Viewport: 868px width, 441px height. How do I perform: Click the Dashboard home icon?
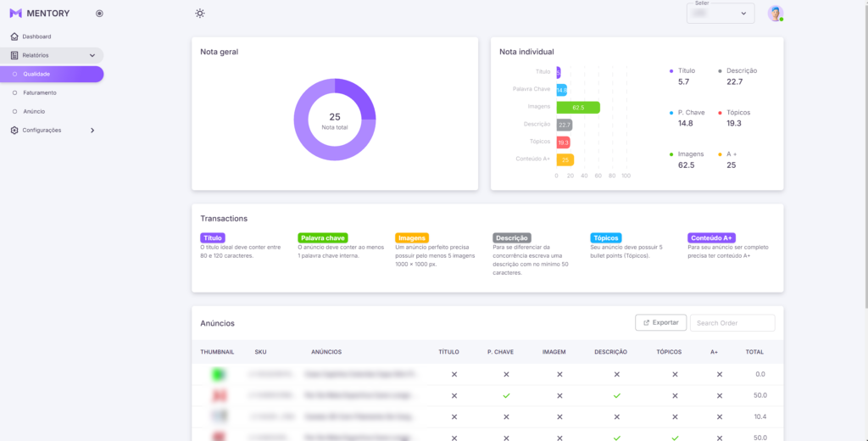point(14,36)
